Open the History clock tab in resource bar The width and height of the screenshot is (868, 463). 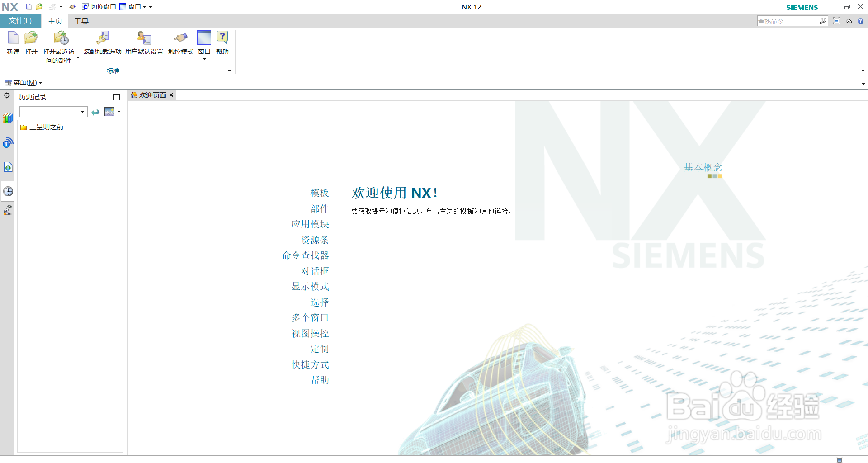8,191
